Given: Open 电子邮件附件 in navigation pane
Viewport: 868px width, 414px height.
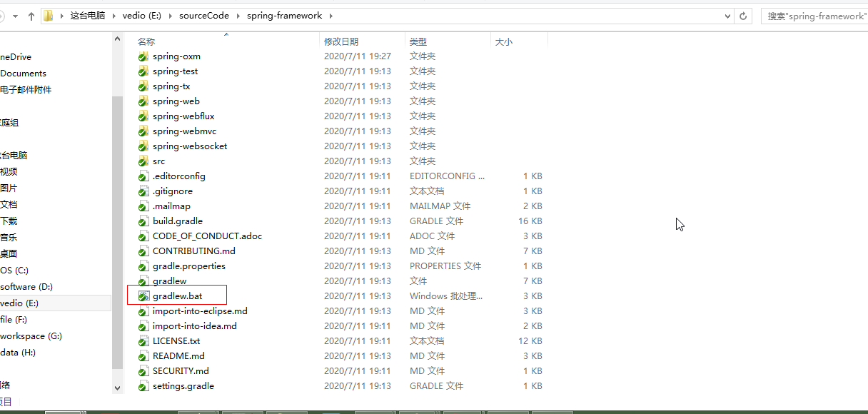Looking at the screenshot, I should pyautogui.click(x=26, y=90).
